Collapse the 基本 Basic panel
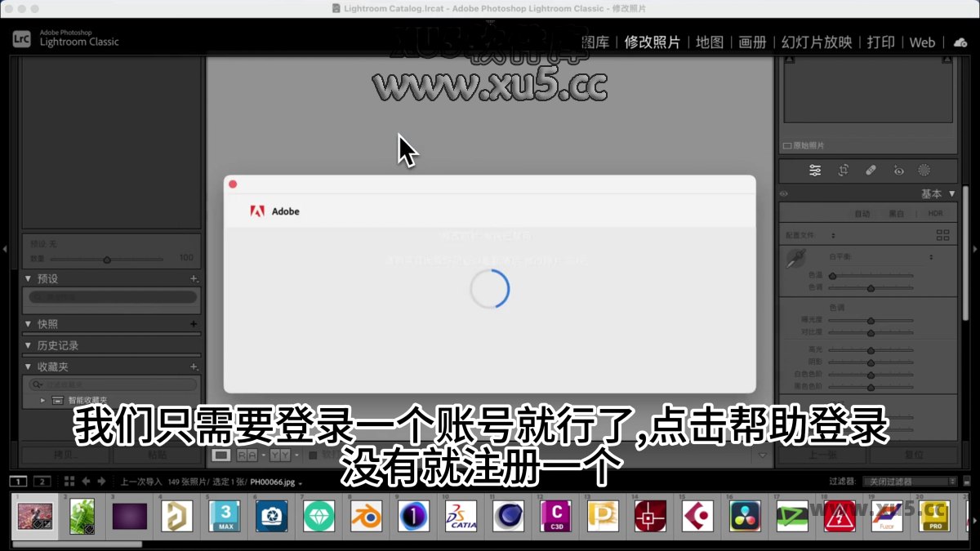 click(x=952, y=193)
